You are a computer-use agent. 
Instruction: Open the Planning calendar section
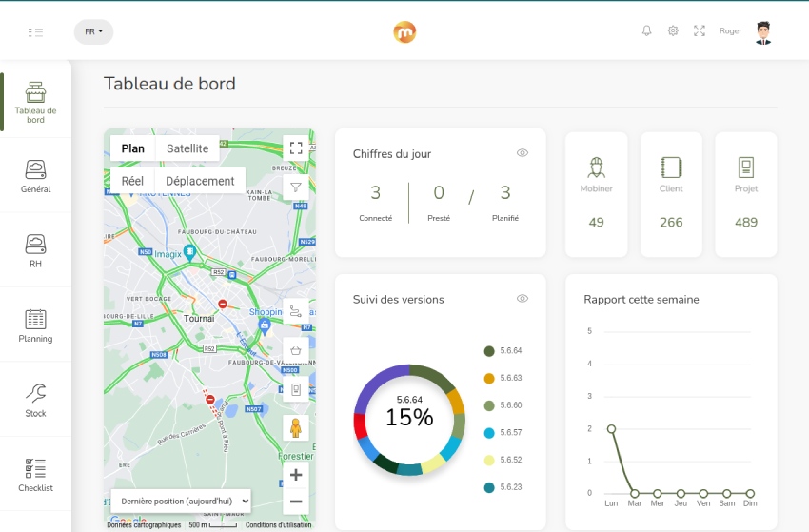click(35, 325)
